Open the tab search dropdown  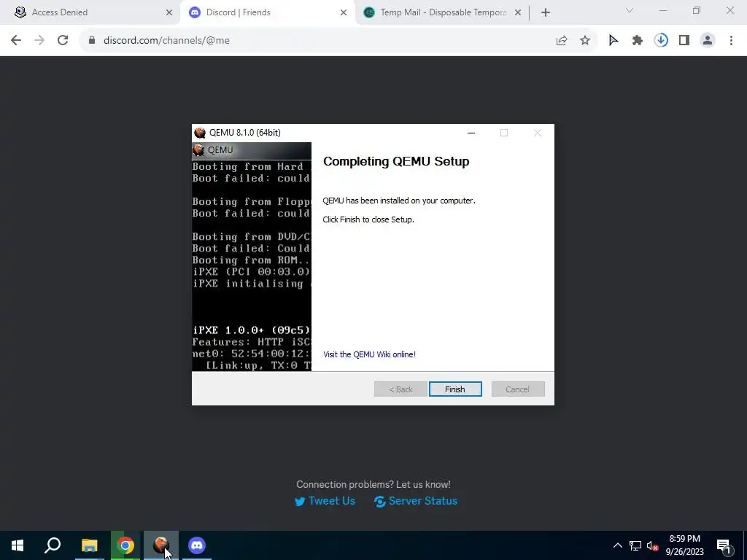pos(630,10)
